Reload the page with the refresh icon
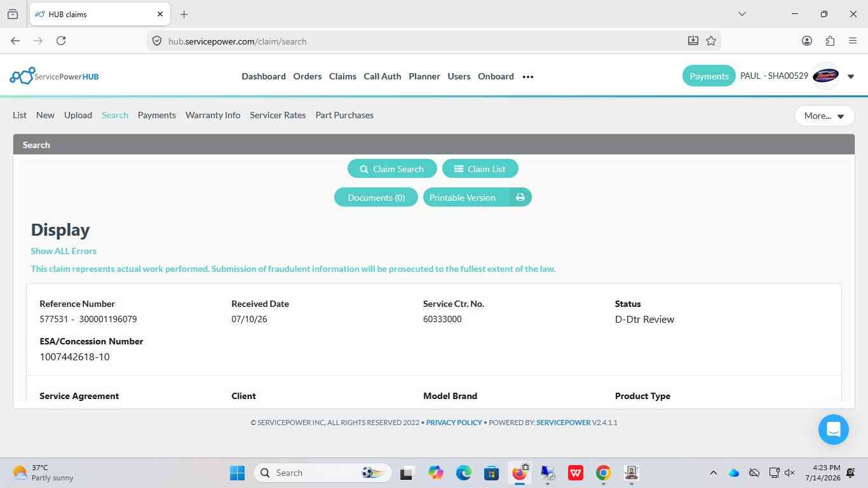Image resolution: width=868 pixels, height=488 pixels. pyautogui.click(x=61, y=41)
